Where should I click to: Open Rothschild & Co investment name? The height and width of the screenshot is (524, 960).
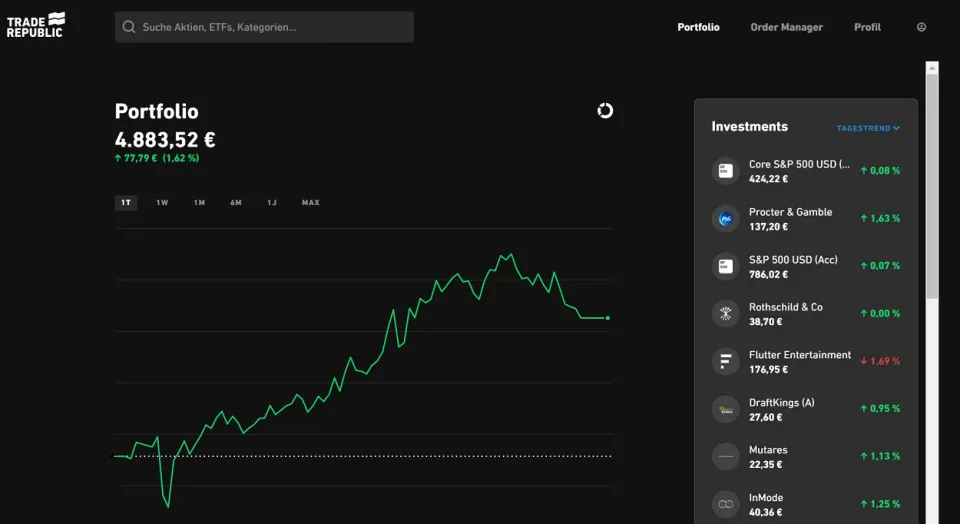[x=786, y=307]
